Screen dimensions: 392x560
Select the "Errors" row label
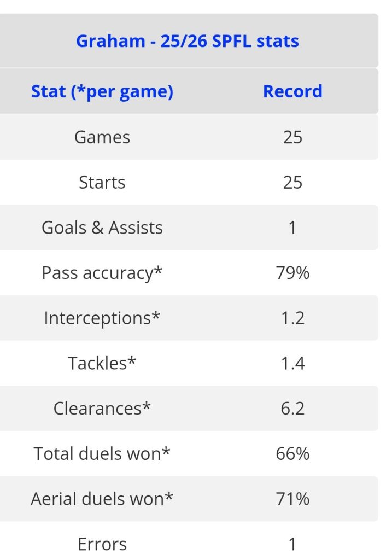pyautogui.click(x=102, y=544)
